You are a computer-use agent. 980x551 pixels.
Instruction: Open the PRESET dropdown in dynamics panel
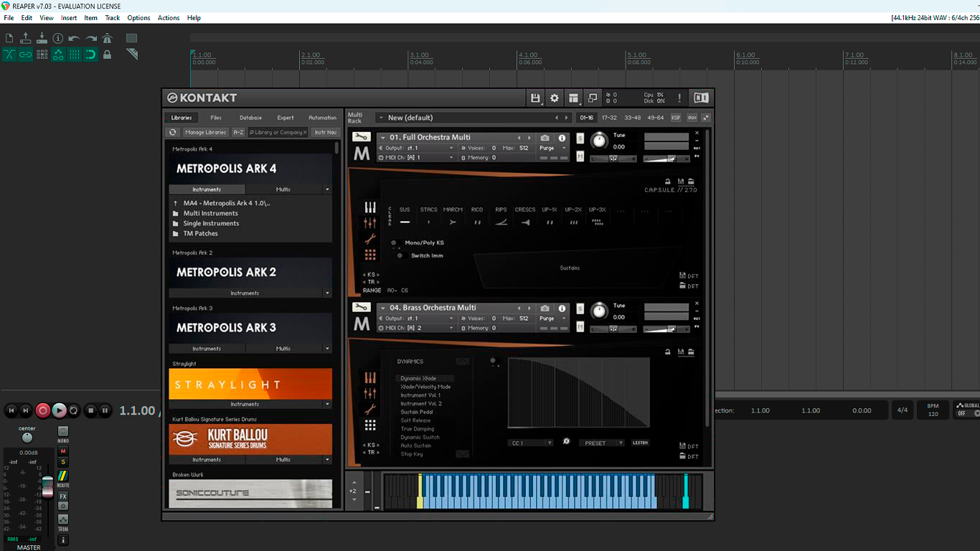[x=601, y=443]
